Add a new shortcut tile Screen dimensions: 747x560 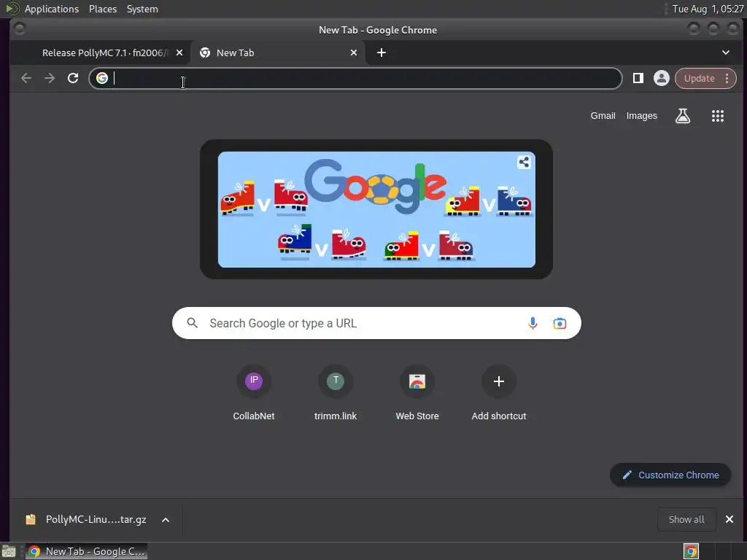[x=499, y=393]
